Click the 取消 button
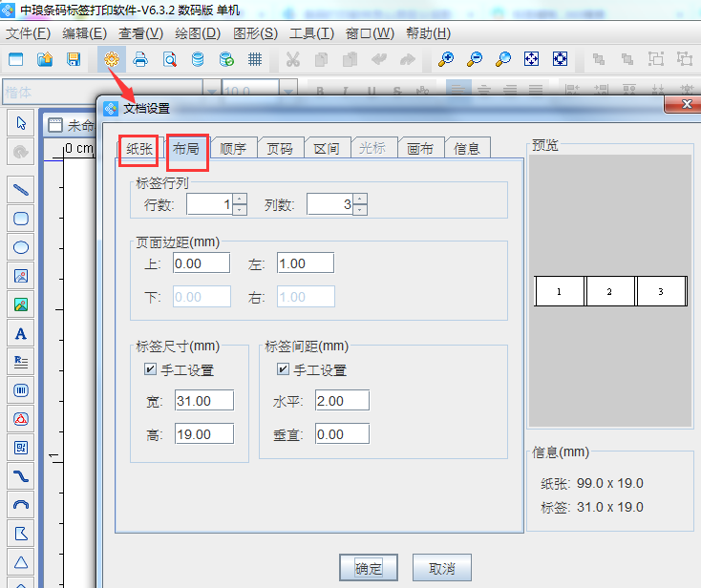 coord(442,568)
